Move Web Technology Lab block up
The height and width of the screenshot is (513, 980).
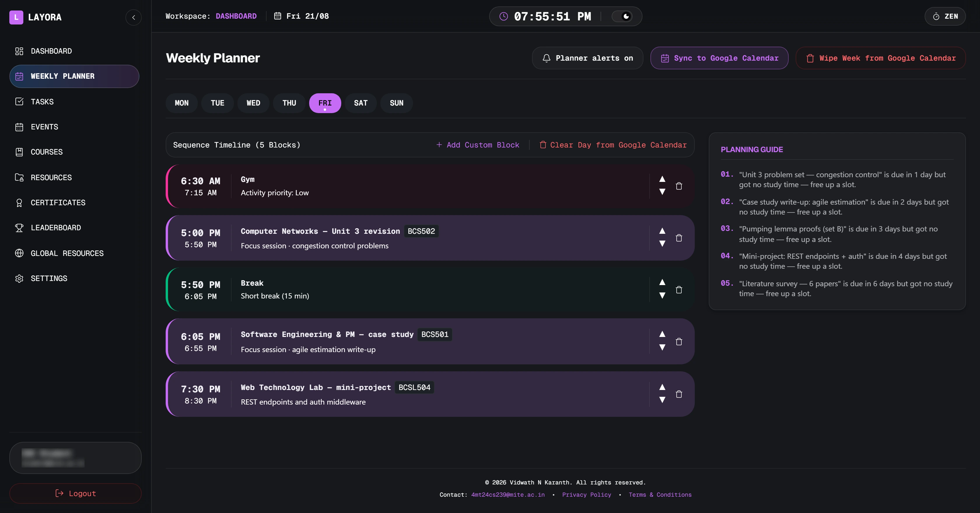coord(662,387)
